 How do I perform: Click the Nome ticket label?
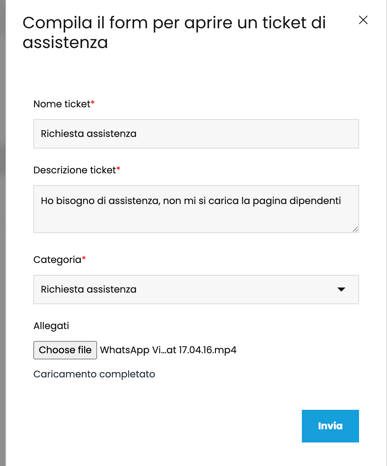click(x=62, y=104)
